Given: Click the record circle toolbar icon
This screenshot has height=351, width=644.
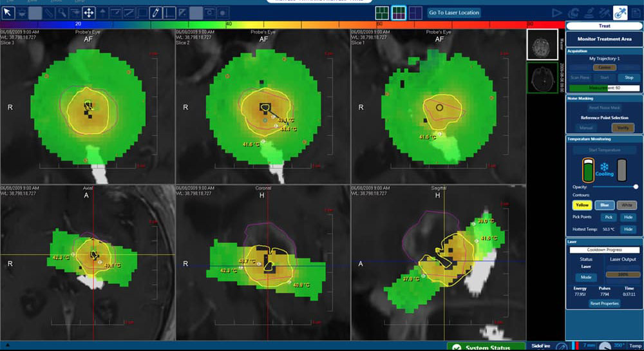Looking at the screenshot, I should [223, 13].
